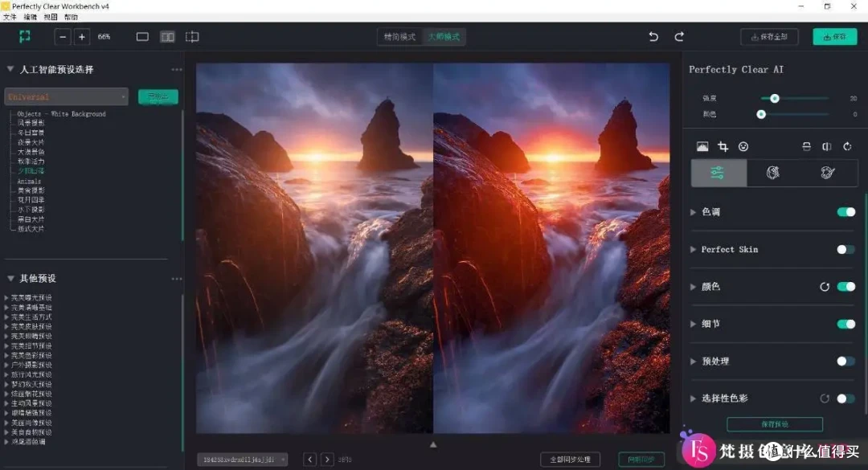Click the 全部同步处理 button
868x470 pixels.
click(570, 460)
